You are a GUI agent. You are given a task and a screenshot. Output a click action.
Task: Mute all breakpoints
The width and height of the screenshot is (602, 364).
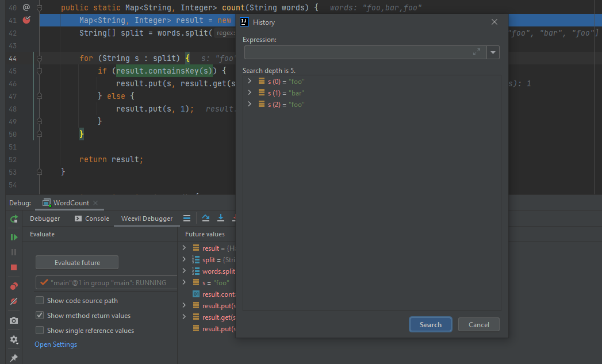[x=14, y=301]
